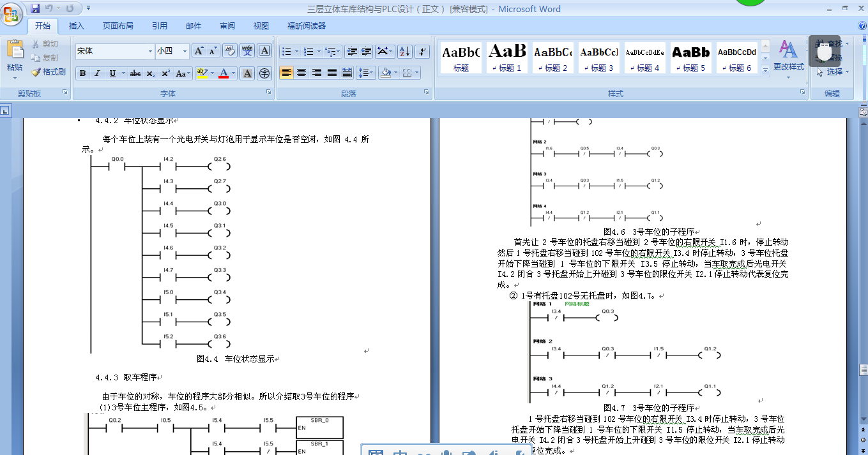Click the tab selector left of the ruler
Screen dimensions: 868x455
tap(4, 112)
